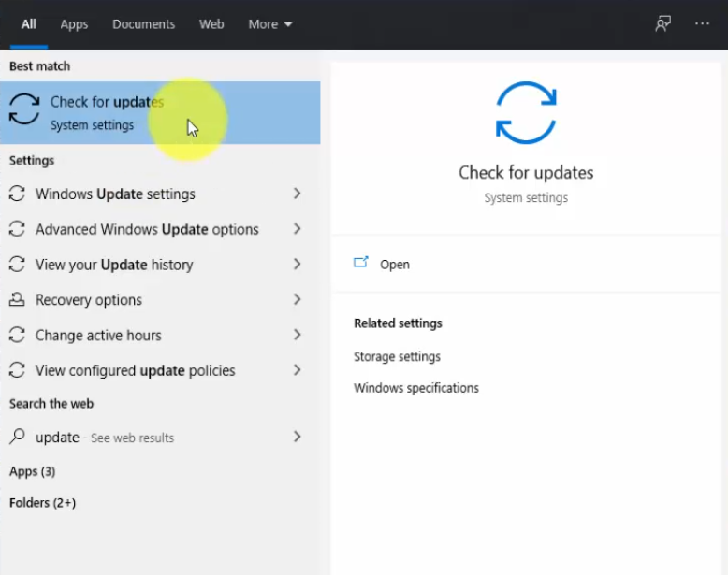Screen dimensions: 728x575
Task: Open the More filter dropdown
Action: (x=270, y=24)
